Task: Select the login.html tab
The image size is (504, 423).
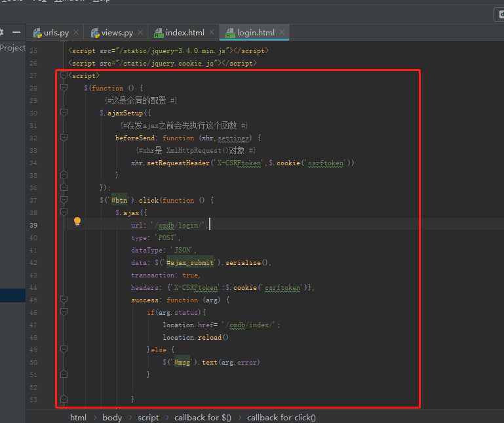Action: click(255, 33)
